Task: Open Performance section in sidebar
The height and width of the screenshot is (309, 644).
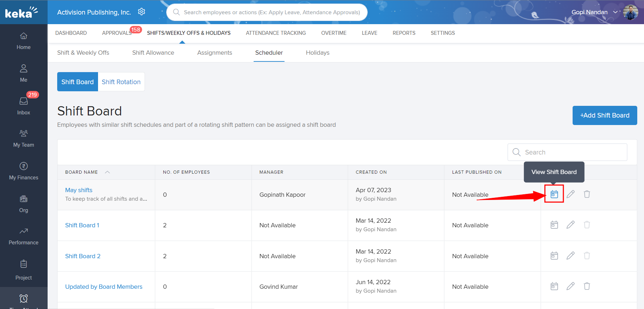Action: pyautogui.click(x=23, y=236)
